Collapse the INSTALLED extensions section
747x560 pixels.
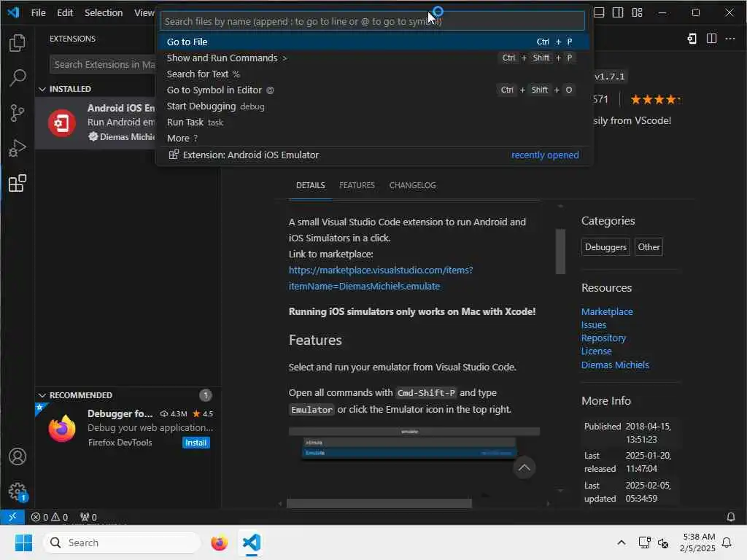click(x=42, y=89)
